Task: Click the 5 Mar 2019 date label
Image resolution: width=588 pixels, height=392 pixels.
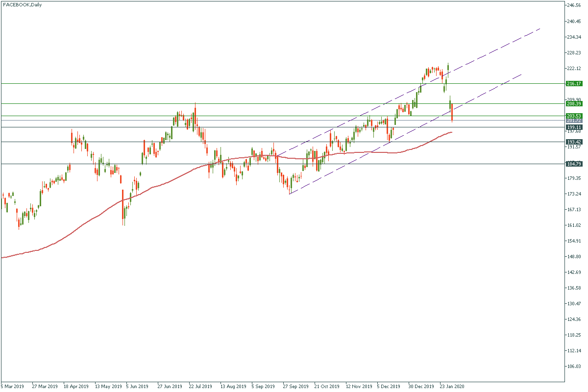Action: [13, 386]
